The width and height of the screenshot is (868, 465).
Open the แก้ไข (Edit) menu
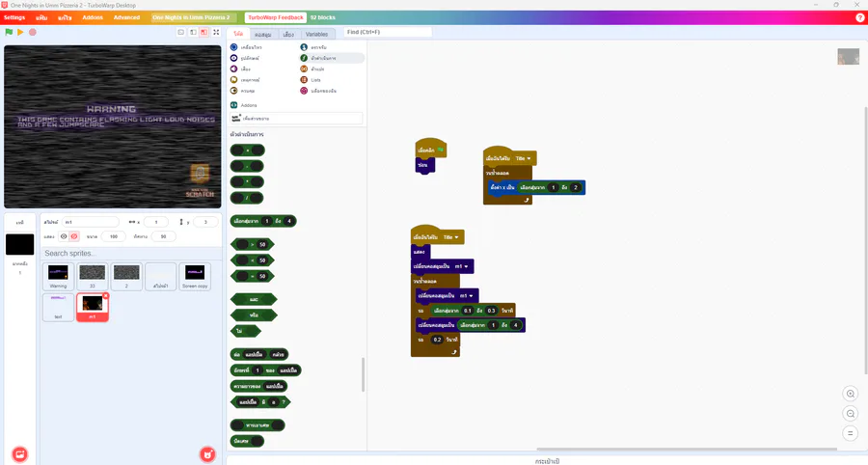pos(65,17)
